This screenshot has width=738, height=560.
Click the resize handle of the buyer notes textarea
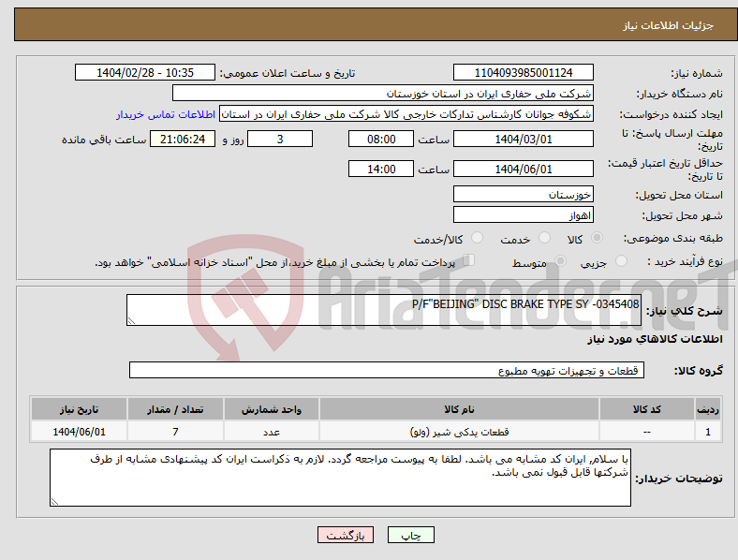(x=54, y=502)
